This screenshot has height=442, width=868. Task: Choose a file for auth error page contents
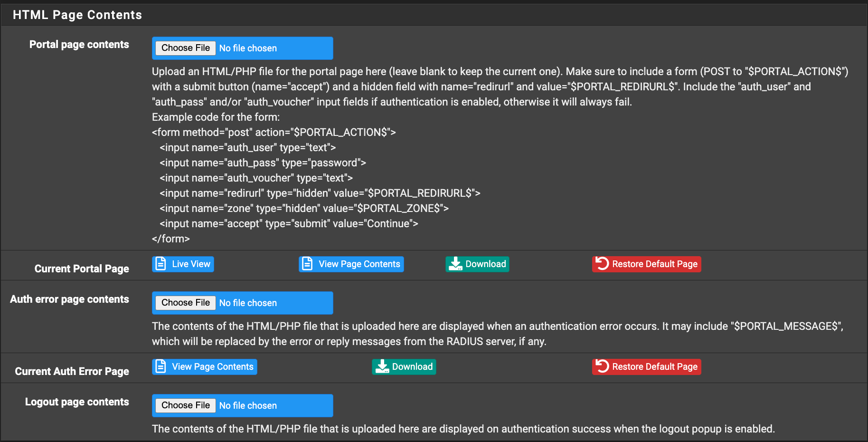(x=185, y=303)
